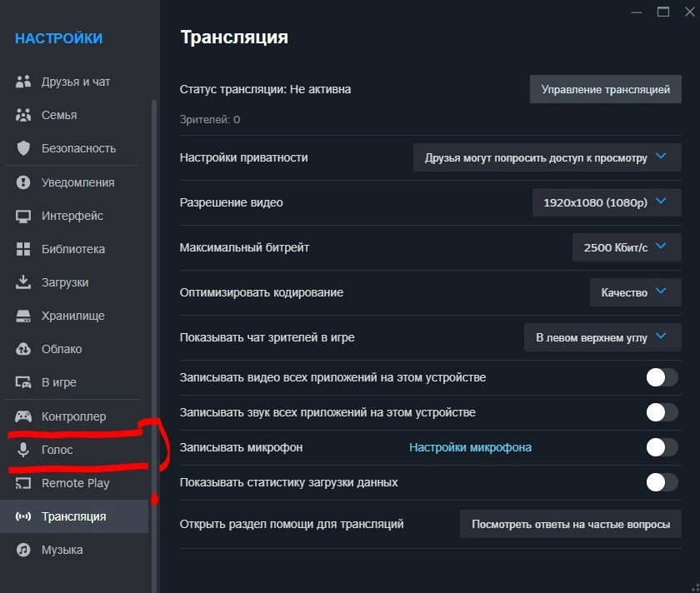Toggle Показывать статистику загрузки данных switch

click(662, 482)
